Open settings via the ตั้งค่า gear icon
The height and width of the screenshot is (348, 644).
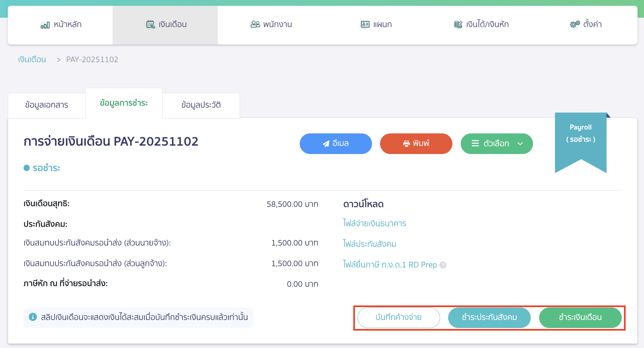[x=574, y=24]
